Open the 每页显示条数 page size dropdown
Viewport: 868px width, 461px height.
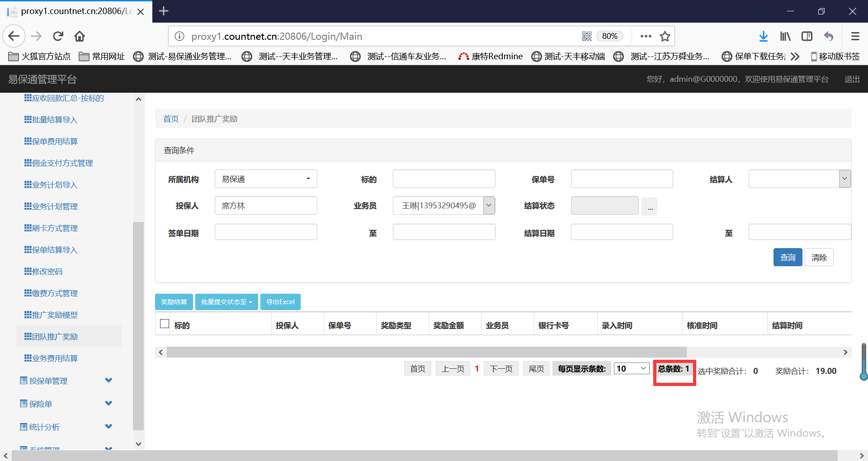coord(631,369)
